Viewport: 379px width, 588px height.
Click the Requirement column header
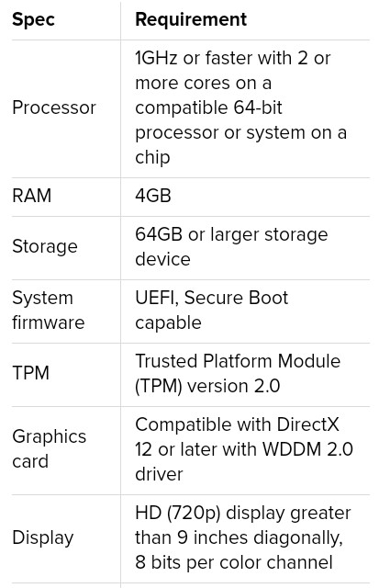pyautogui.click(x=191, y=19)
